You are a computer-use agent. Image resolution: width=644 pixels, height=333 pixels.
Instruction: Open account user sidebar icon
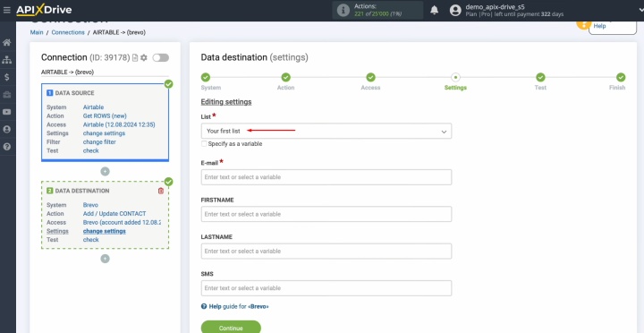click(x=6, y=129)
